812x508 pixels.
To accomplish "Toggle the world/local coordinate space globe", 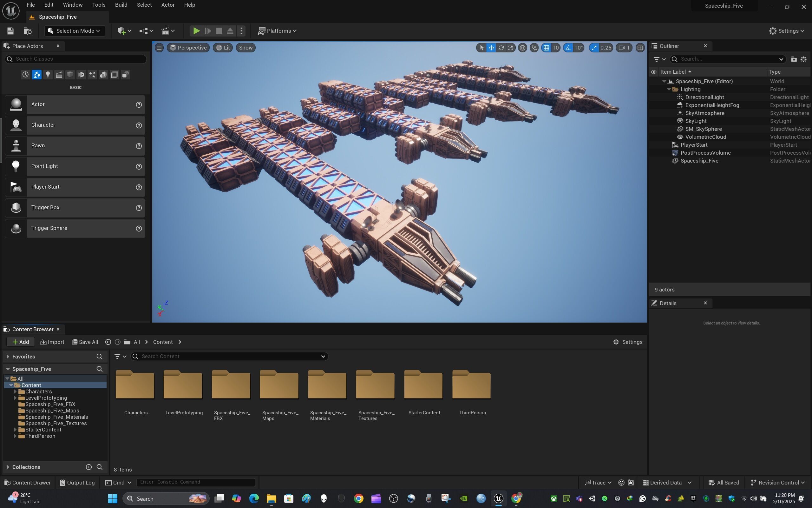I will coord(522,48).
